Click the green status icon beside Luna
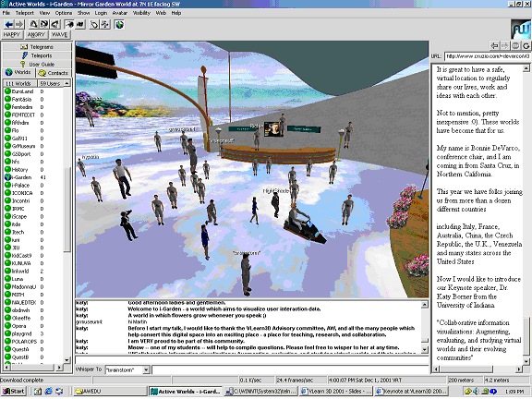This screenshot has width=532, height=399. (x=7, y=279)
